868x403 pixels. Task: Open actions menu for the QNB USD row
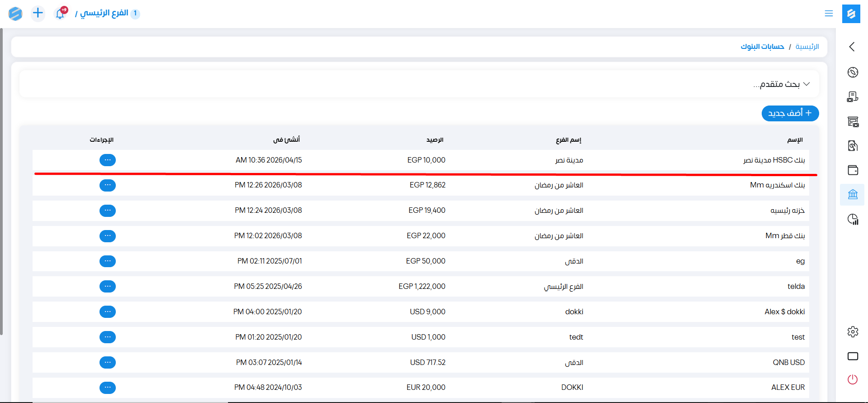(x=108, y=363)
